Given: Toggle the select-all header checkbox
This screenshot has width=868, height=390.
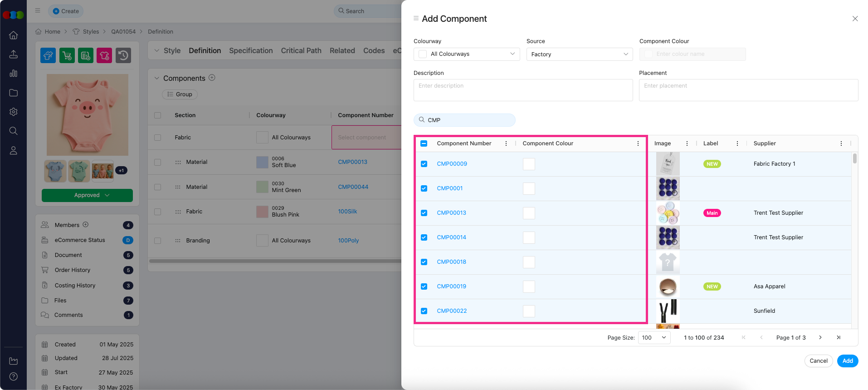Looking at the screenshot, I should click(x=424, y=143).
